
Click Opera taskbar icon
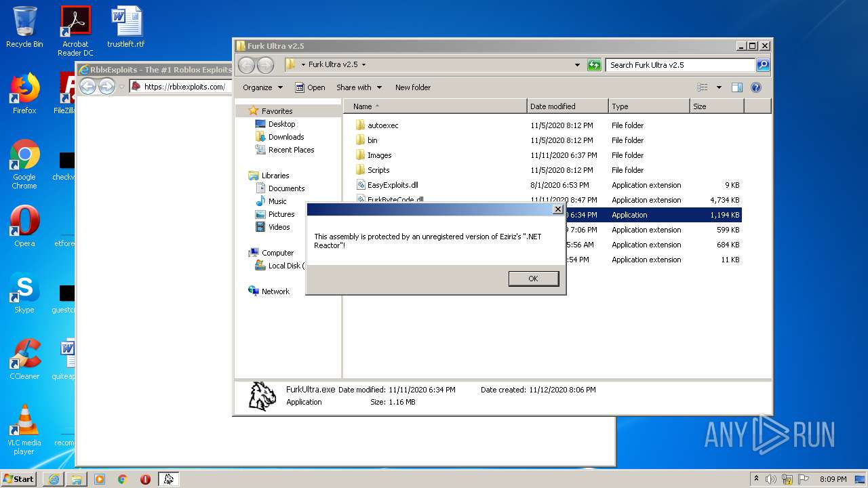click(146, 479)
